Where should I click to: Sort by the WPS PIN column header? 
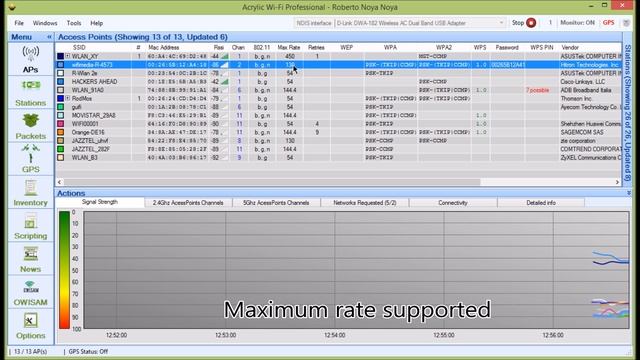click(542, 48)
